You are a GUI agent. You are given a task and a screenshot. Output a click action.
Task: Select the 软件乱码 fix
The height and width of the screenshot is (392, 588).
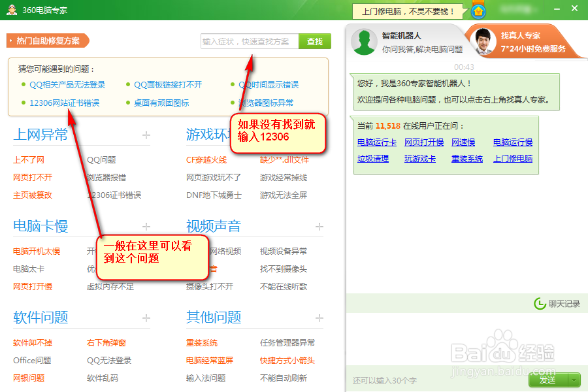(103, 378)
